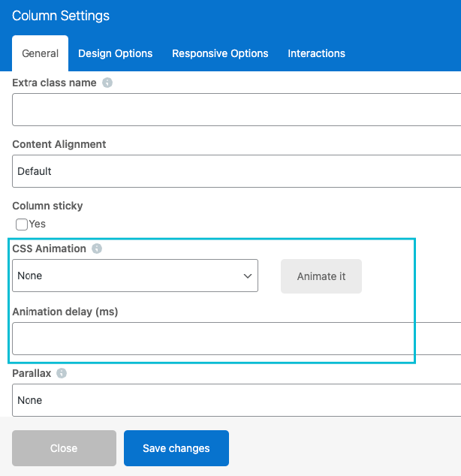Click info icon beside CSS Animation label

tap(97, 249)
